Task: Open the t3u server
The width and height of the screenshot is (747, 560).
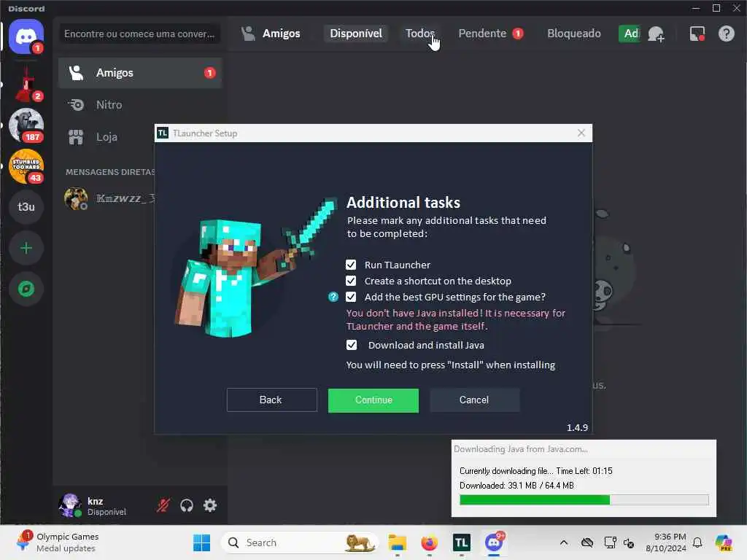Action: coord(26,207)
